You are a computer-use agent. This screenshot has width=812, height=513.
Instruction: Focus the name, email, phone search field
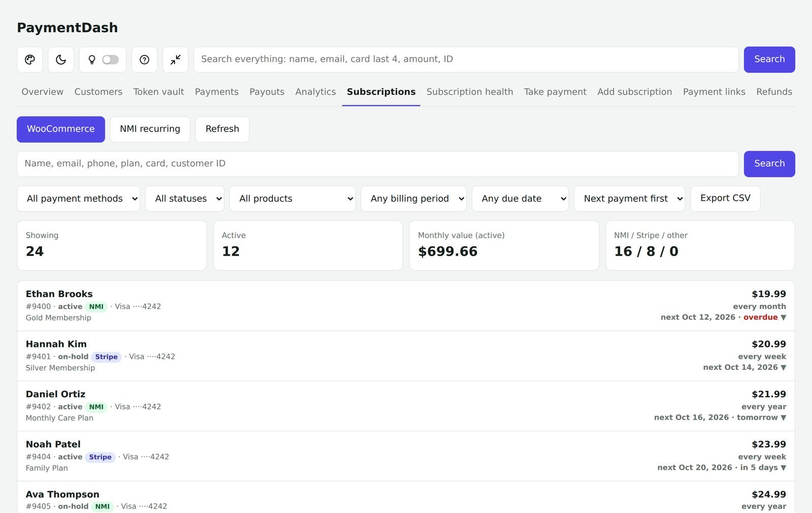click(x=378, y=164)
